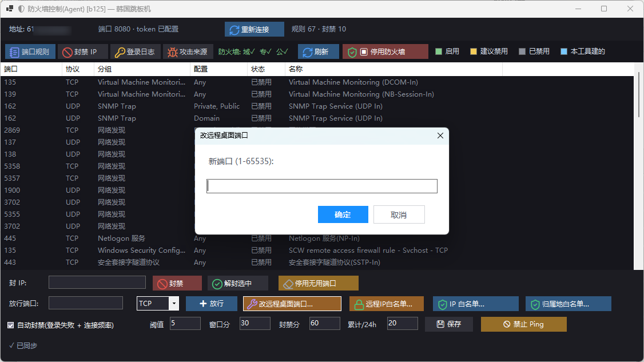The width and height of the screenshot is (644, 362).
Task: Click the 保存 save button
Action: point(449,324)
